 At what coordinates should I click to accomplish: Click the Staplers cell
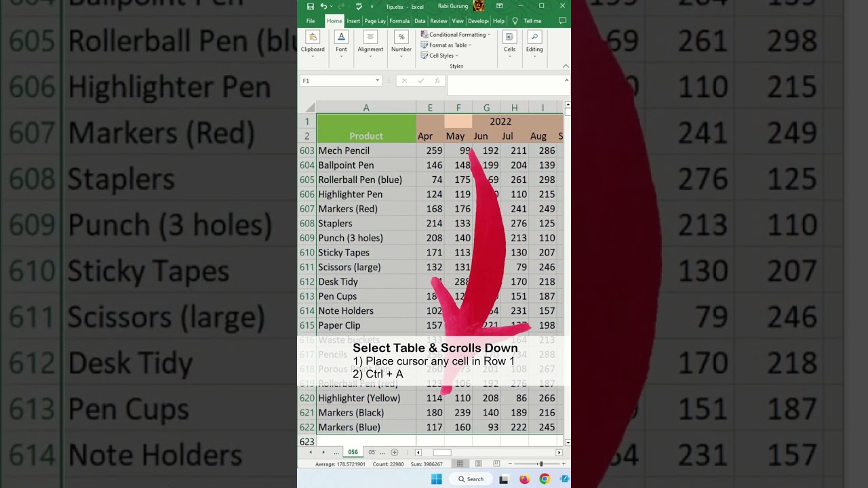pos(366,223)
